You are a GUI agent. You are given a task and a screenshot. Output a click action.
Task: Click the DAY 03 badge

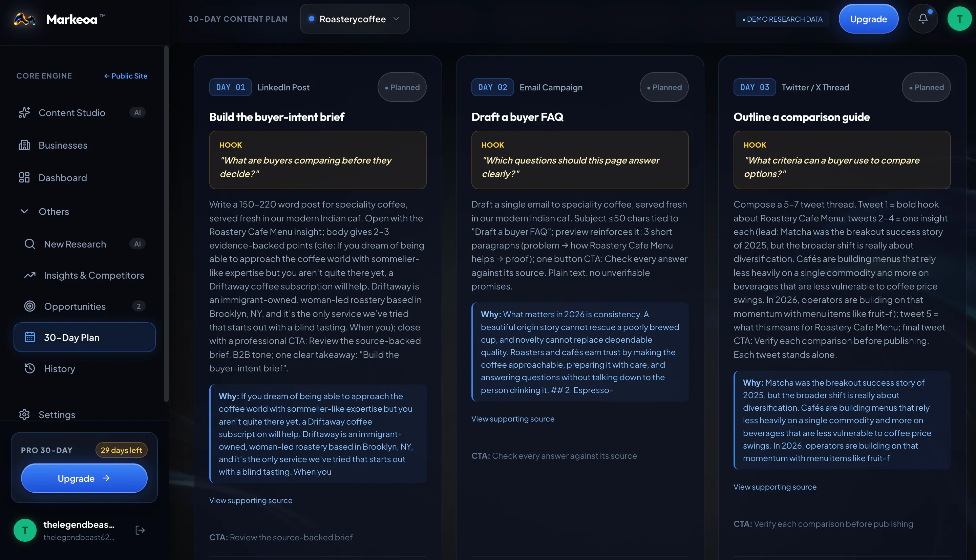pos(755,87)
